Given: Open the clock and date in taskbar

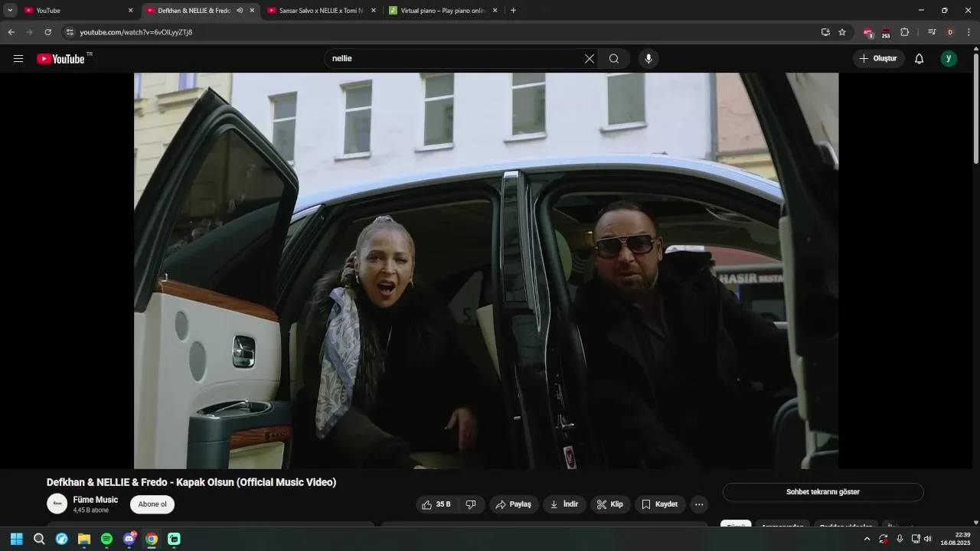Looking at the screenshot, I should click(956, 539).
